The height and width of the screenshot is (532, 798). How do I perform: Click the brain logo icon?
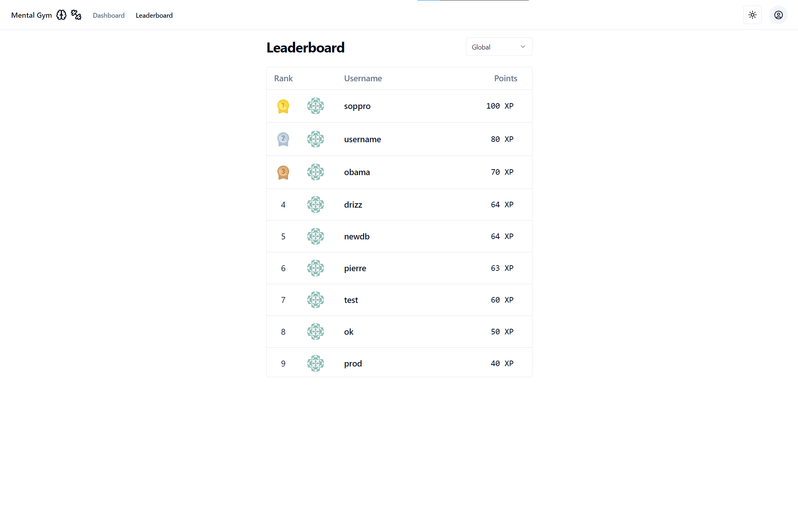point(61,15)
